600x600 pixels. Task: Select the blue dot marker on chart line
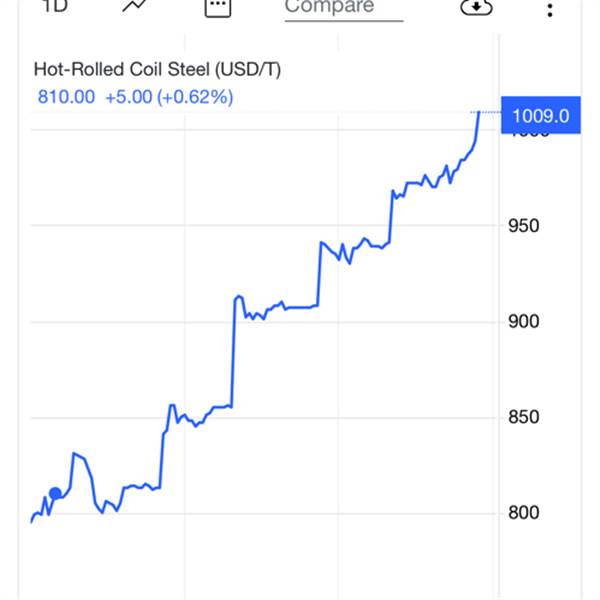[55, 494]
